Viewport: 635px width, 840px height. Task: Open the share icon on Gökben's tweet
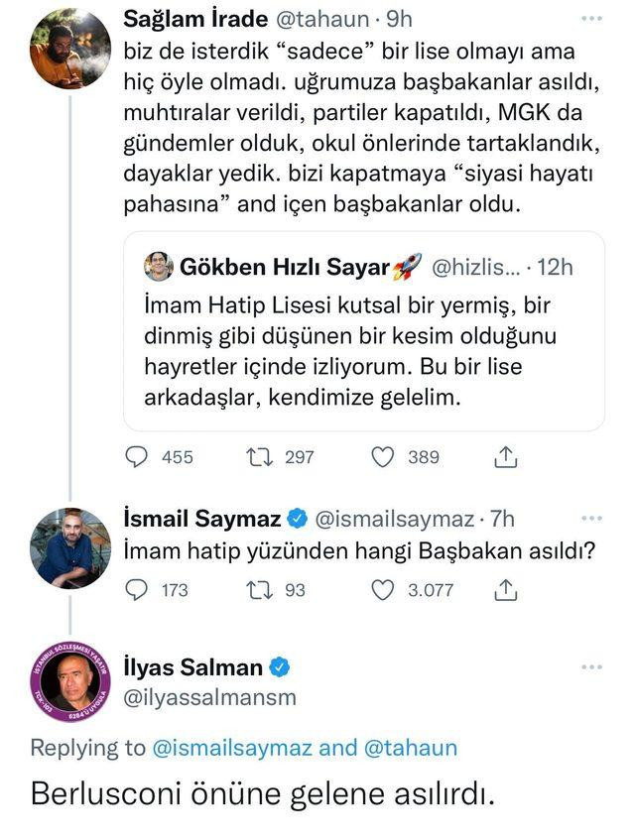click(x=505, y=454)
